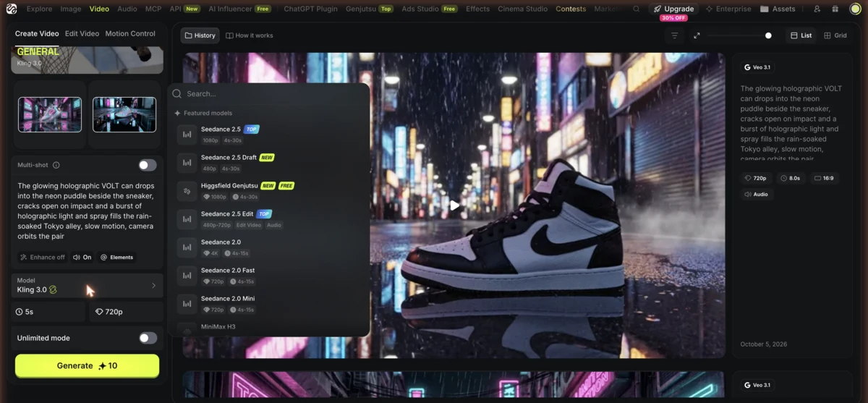The image size is (868, 403).
Task: Open the Image navigation item
Action: 71,9
